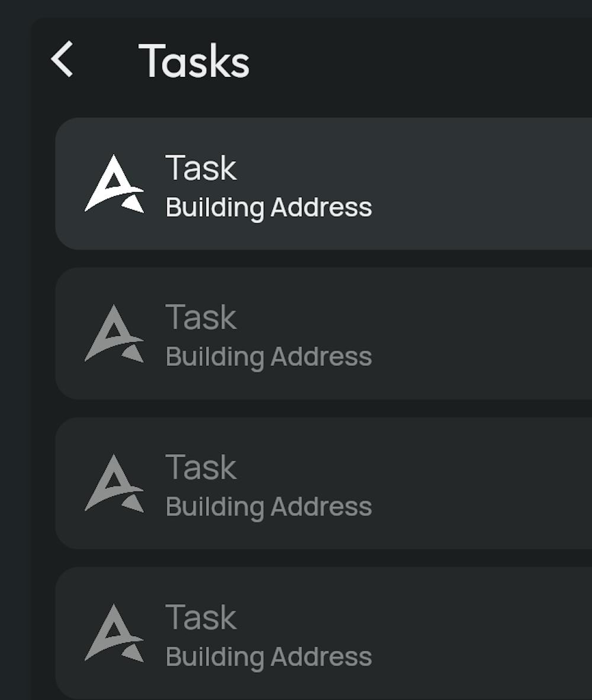Click "Building Address" in the highlighted first card
The height and width of the screenshot is (700, 592).
[x=269, y=208]
